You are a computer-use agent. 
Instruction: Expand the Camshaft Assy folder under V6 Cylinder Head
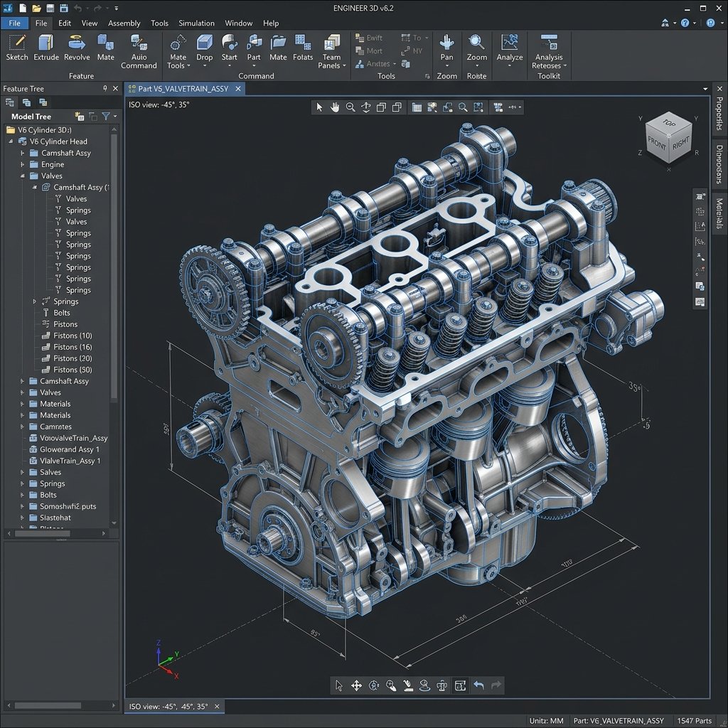pos(22,153)
